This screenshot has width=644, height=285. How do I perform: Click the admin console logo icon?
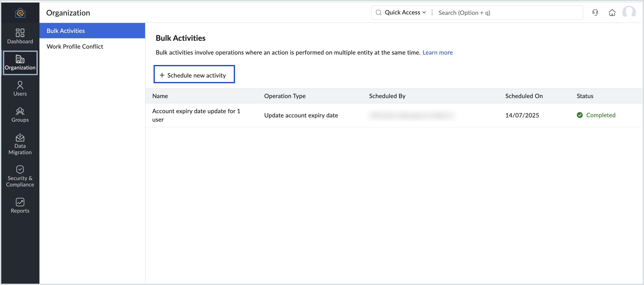20,13
